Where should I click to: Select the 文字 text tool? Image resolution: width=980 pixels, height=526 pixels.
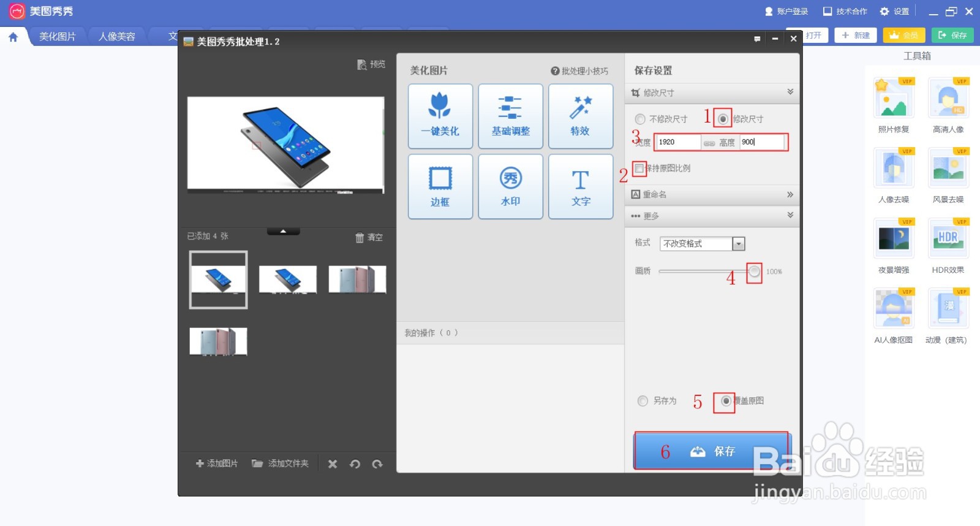581,187
